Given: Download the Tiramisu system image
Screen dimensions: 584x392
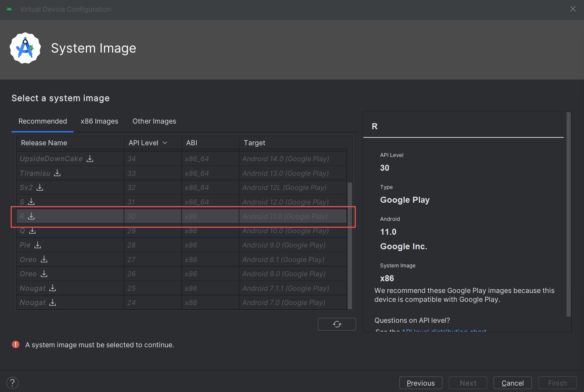Looking at the screenshot, I should (x=57, y=173).
